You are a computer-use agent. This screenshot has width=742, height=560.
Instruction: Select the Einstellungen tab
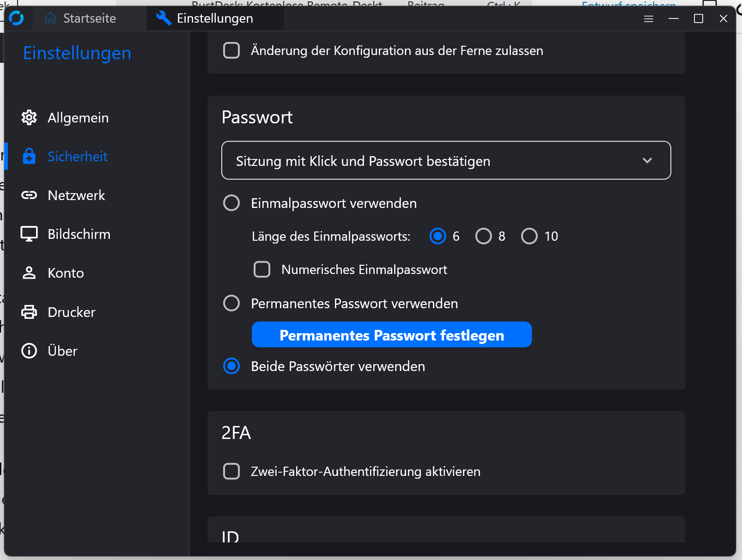point(206,18)
